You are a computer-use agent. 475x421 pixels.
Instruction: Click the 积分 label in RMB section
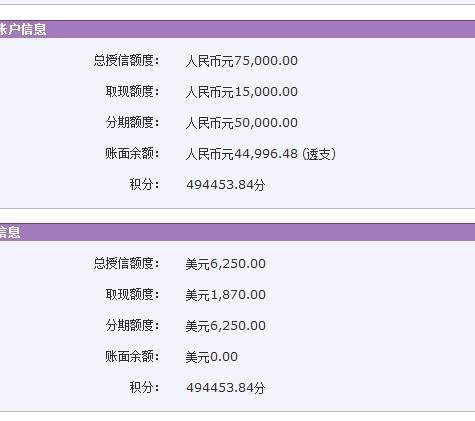(145, 184)
